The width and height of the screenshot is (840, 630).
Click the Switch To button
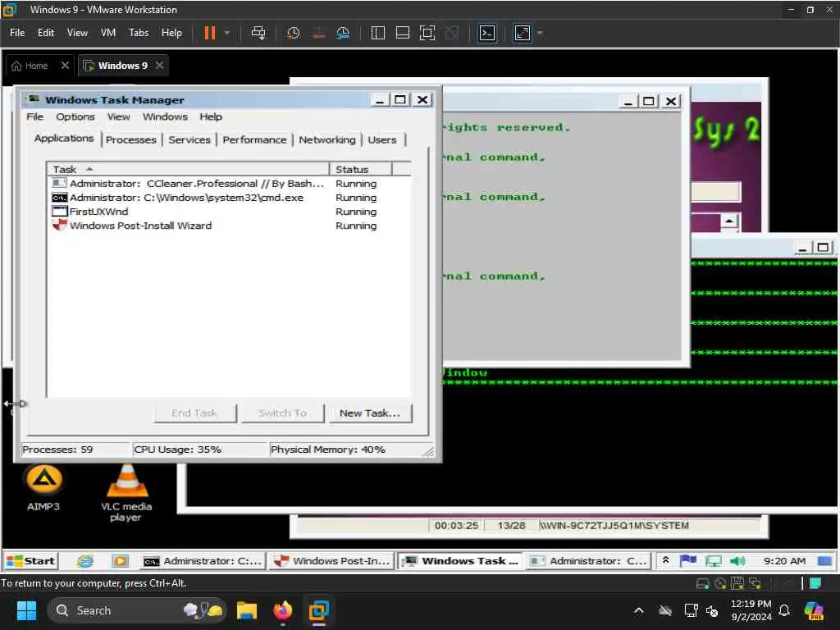pyautogui.click(x=282, y=413)
